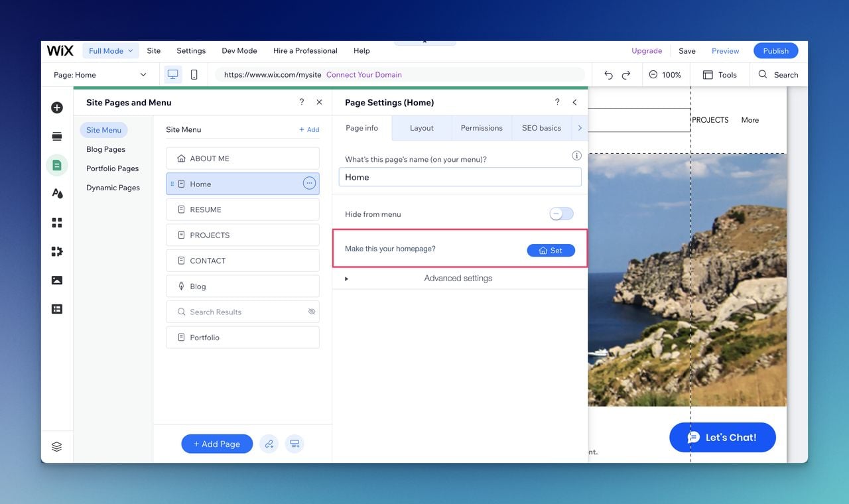Select Dynamic Pages category
Viewport: 849px width, 504px height.
113,188
